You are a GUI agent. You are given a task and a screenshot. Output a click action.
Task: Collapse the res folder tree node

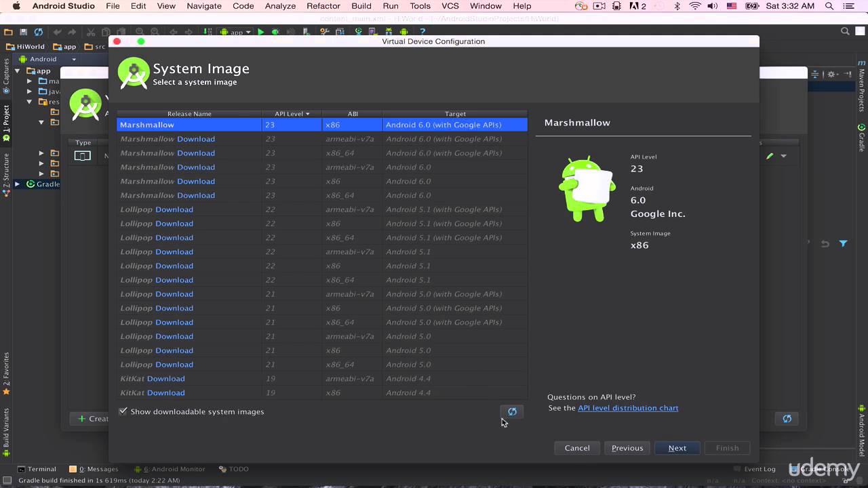[x=30, y=102]
